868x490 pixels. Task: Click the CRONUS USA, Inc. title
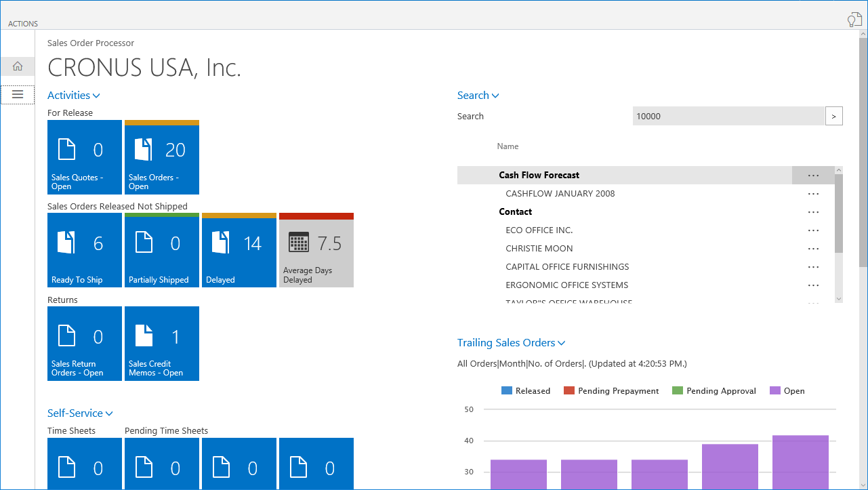(x=144, y=68)
